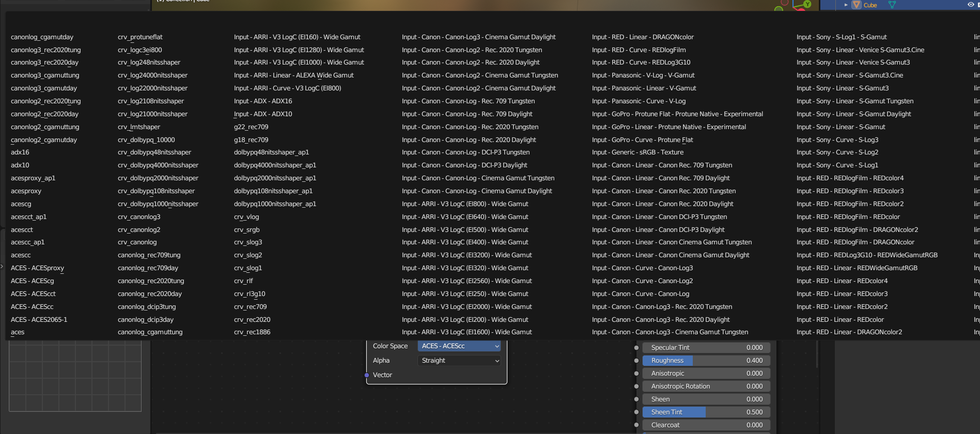
Task: Click the Sheen value field
Action: [706, 399]
